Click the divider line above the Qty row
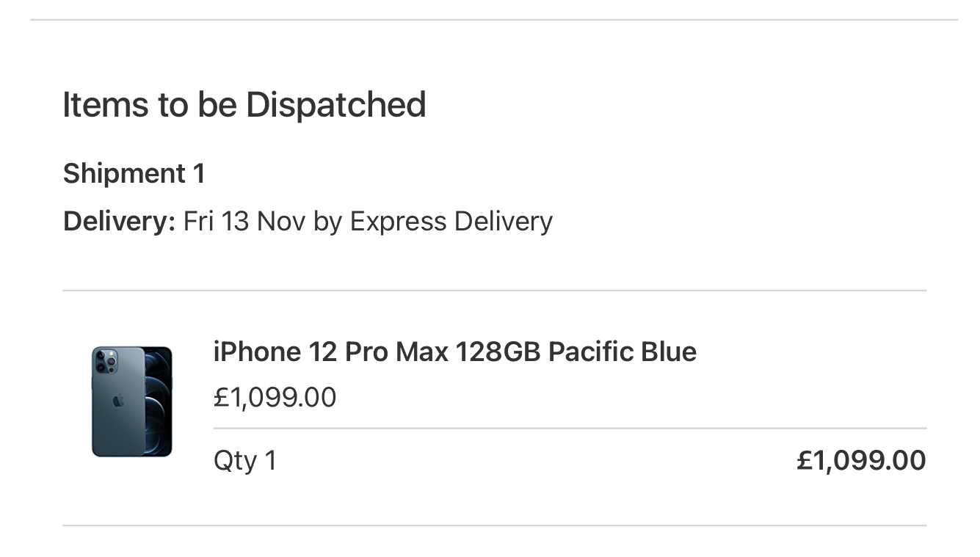 tap(570, 428)
